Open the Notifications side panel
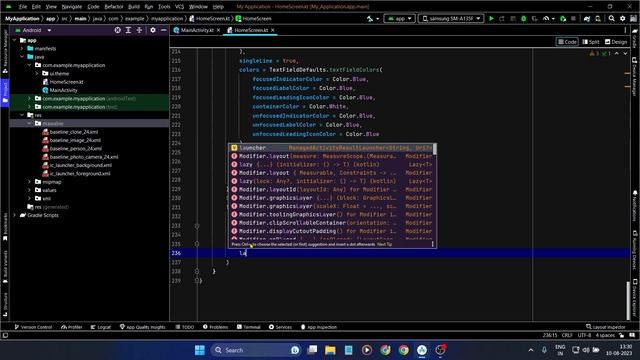 click(635, 206)
